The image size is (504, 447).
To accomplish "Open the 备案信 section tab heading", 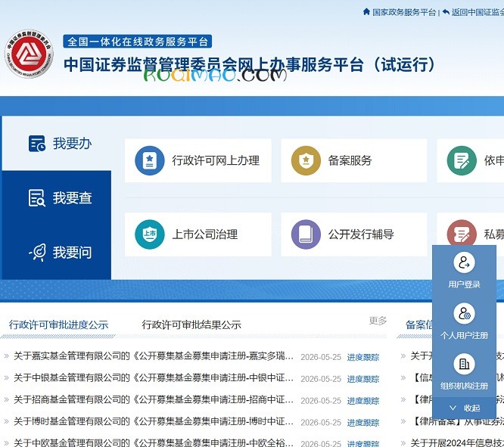I will [418, 324].
